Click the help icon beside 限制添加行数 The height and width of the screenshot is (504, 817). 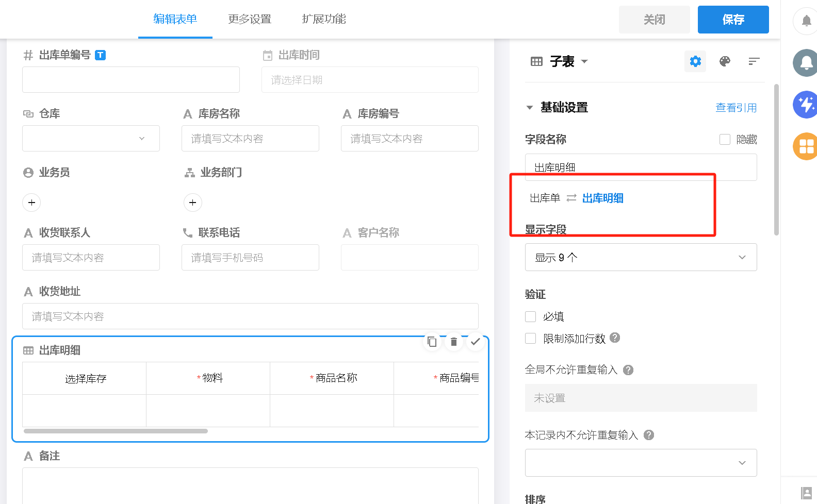pyautogui.click(x=615, y=338)
